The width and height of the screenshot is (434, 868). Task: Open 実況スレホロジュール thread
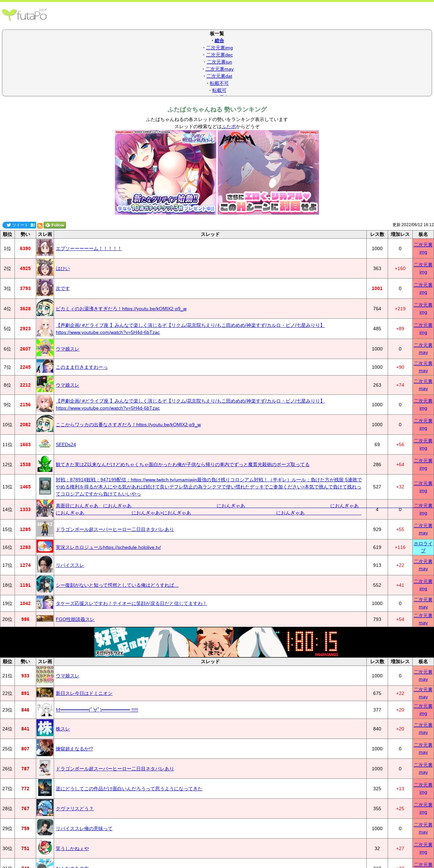pos(108,547)
